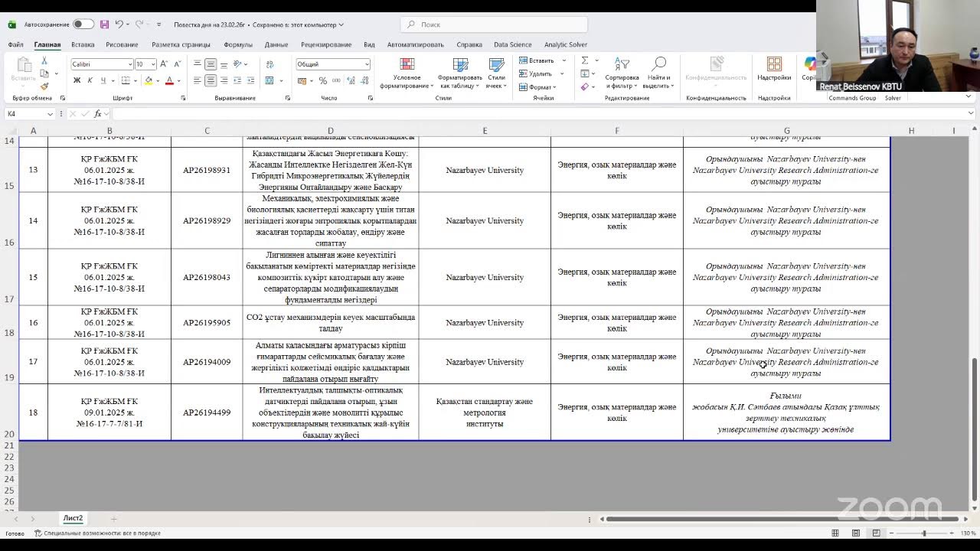Viewport: 980px width, 551px height.
Task: Click the increase decimal icon
Action: point(351,80)
